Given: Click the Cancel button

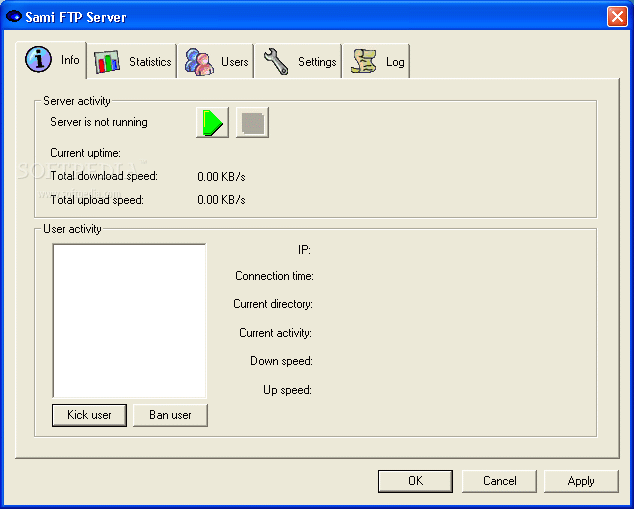Looking at the screenshot, I should (x=499, y=481).
